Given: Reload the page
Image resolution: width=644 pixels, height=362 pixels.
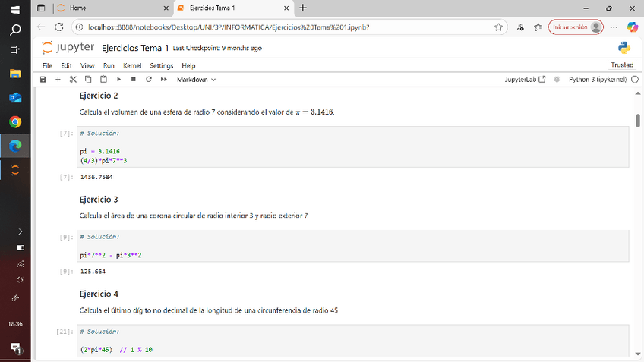Looking at the screenshot, I should click(59, 27).
